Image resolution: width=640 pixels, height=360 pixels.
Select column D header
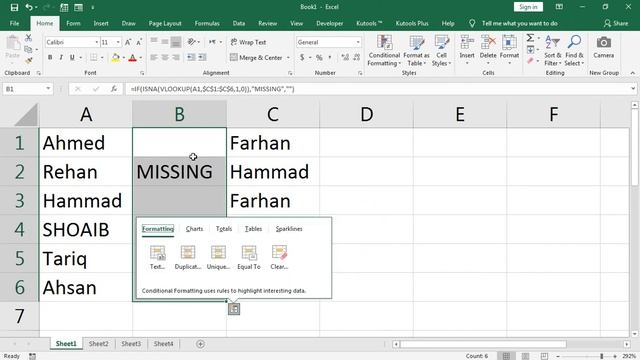coord(366,114)
